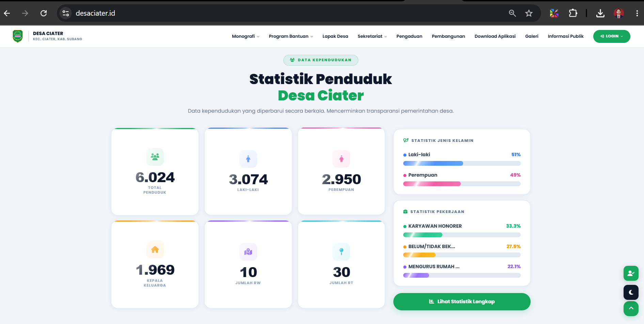Open the browser downloads icon
The height and width of the screenshot is (324, 644).
pos(600,13)
